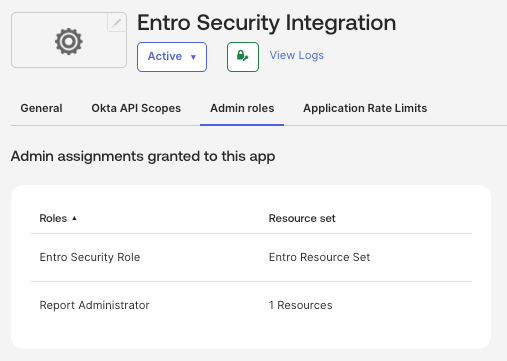Click the Entro Resource Set cell
Screen dimensions: 507x361
coord(319,257)
